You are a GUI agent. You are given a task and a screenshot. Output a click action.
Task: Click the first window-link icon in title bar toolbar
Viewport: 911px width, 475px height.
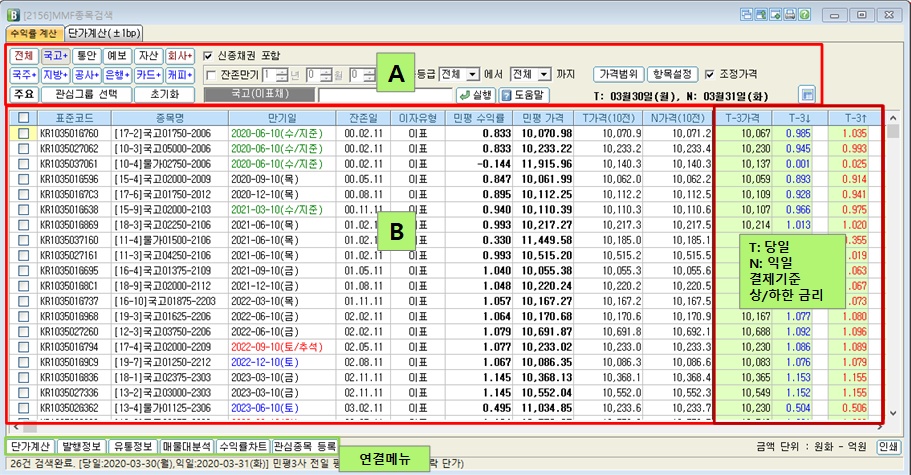click(744, 15)
